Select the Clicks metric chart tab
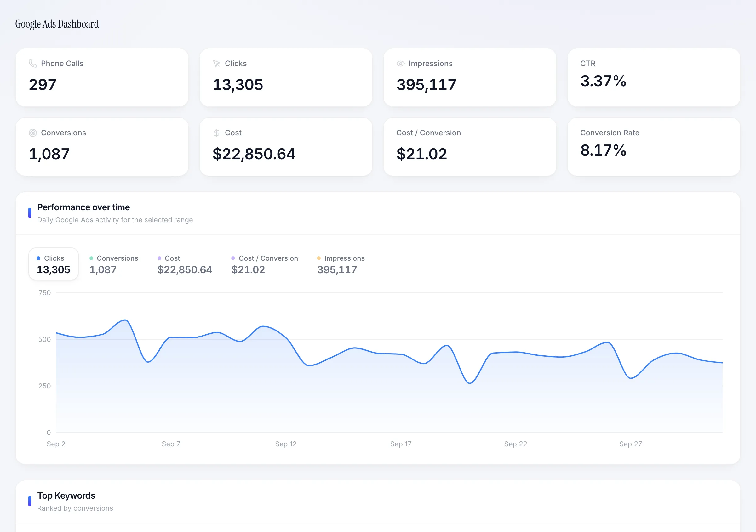 click(54, 264)
